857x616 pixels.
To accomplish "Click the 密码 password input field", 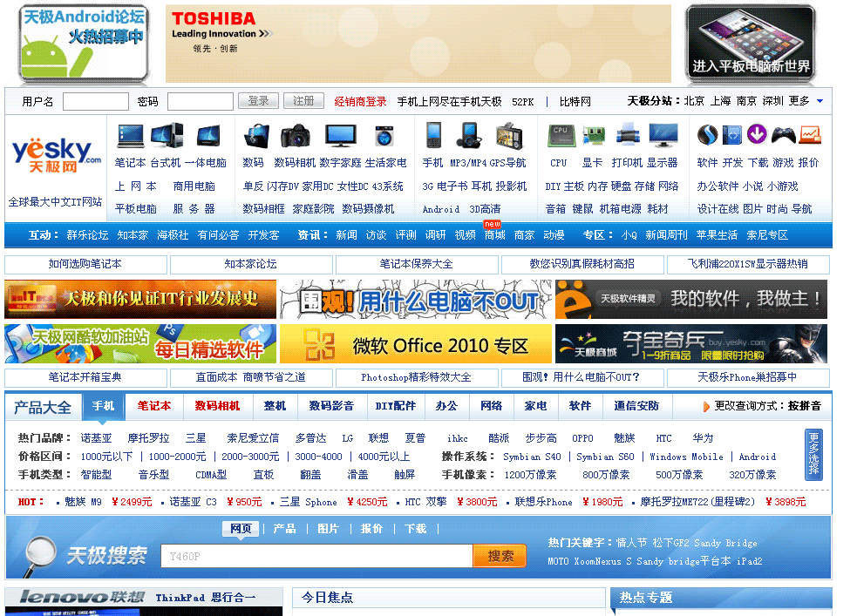I will point(200,102).
